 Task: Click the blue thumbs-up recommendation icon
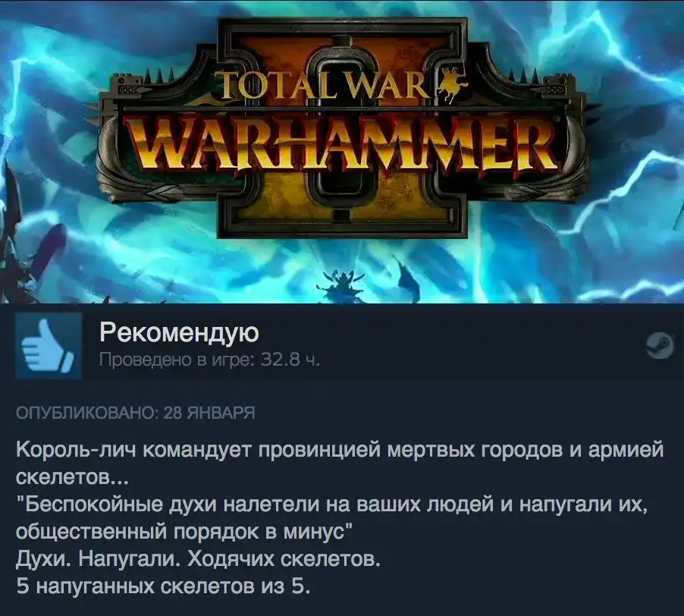(x=49, y=346)
